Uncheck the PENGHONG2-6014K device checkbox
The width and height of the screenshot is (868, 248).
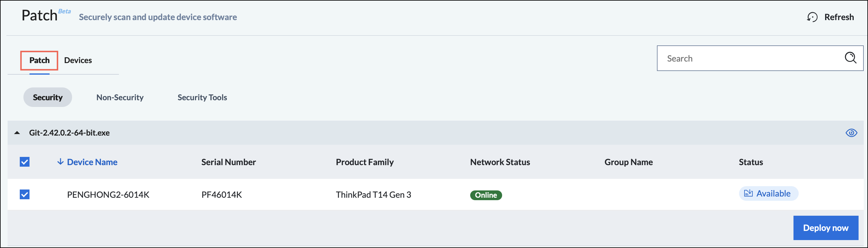(x=25, y=194)
